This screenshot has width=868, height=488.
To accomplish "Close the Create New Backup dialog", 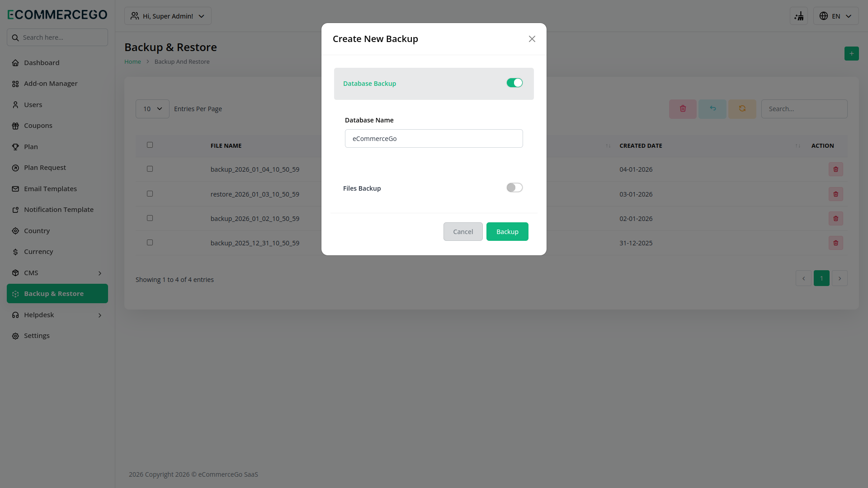I will tap(532, 39).
